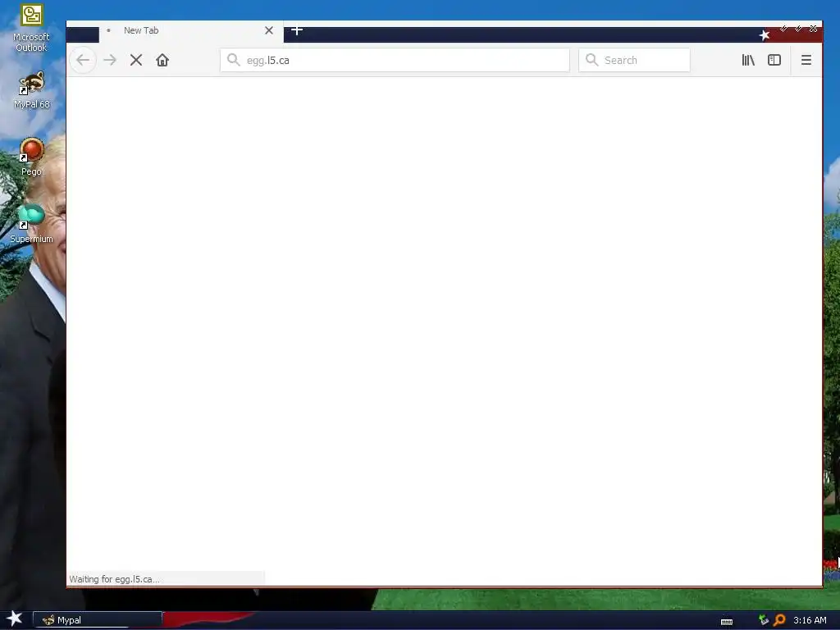The height and width of the screenshot is (630, 840).
Task: Open the hamburger application menu
Action: pyautogui.click(x=806, y=60)
